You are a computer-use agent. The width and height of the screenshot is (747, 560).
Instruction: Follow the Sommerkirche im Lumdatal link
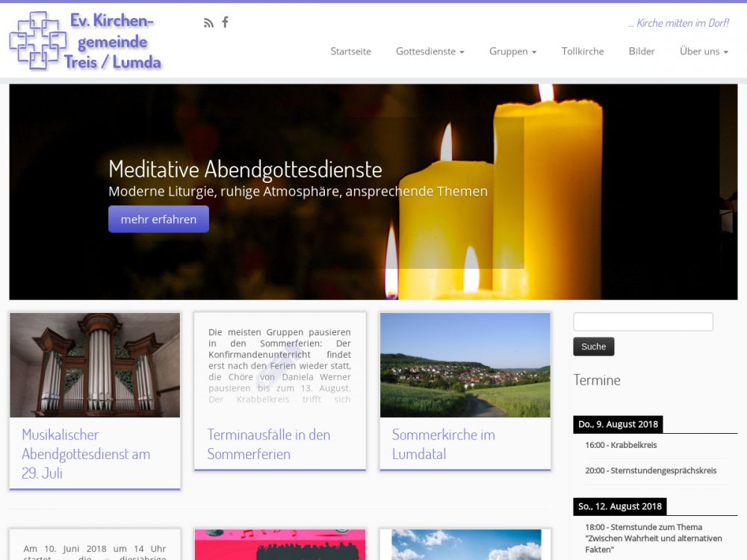[x=443, y=444]
